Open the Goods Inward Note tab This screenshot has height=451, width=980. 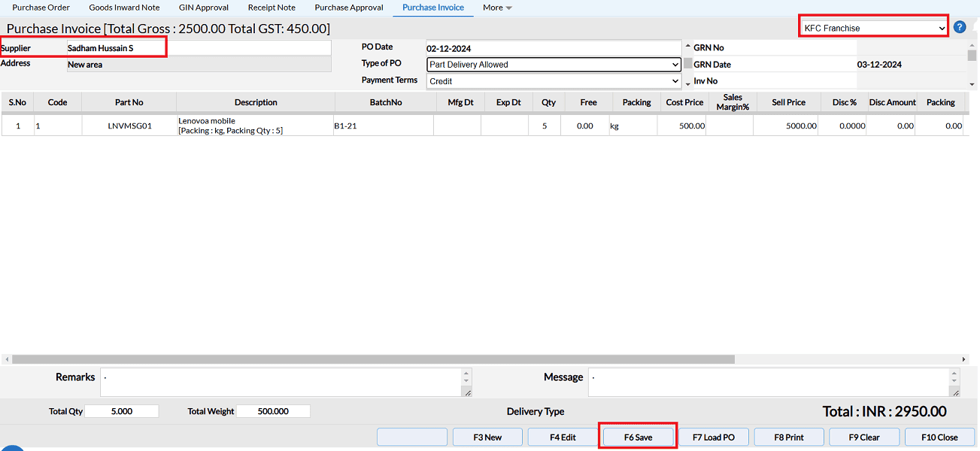point(124,8)
